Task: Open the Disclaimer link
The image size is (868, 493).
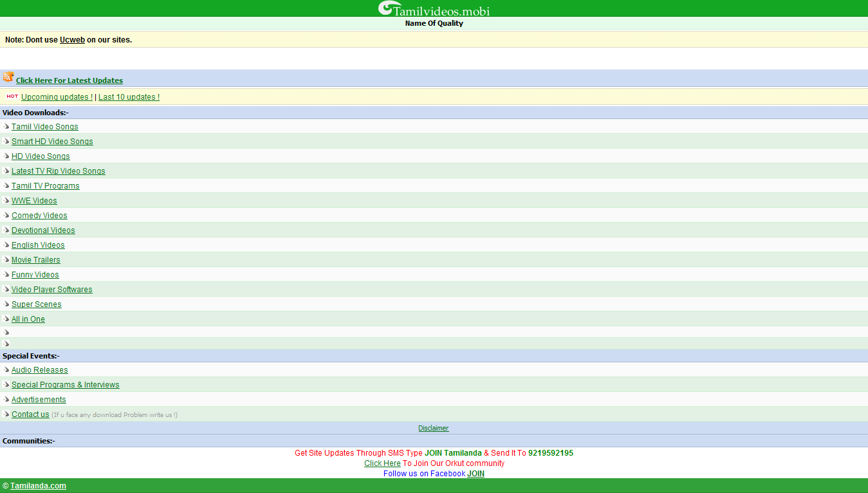Action: (x=434, y=428)
